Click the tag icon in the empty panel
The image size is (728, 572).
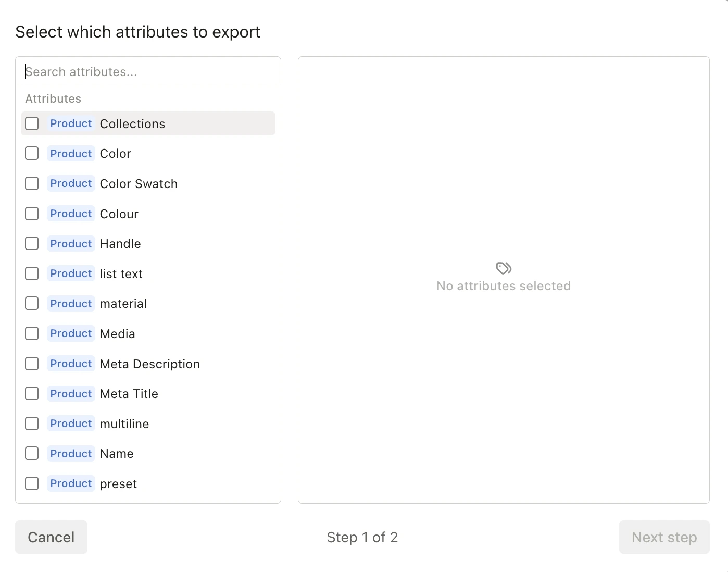503,267
